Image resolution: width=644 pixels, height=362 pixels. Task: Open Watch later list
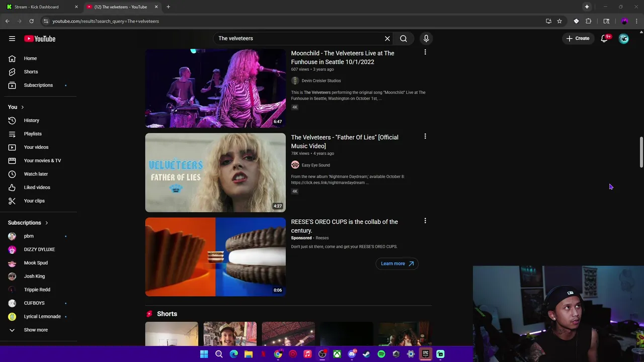[38, 174]
